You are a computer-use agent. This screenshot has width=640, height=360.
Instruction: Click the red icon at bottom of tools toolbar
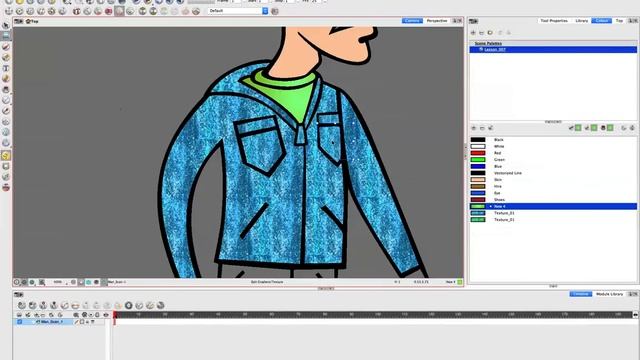6,187
